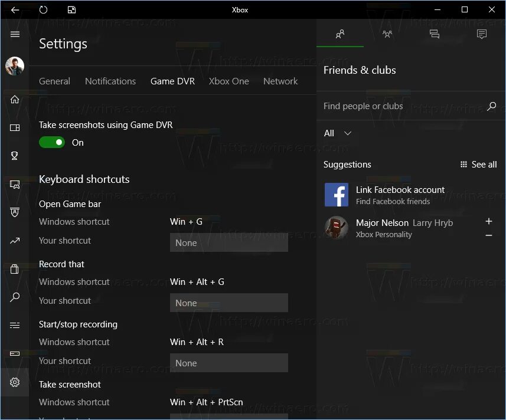This screenshot has height=420, width=506.
Task: Click the Open Game bar label
Action: tap(70, 204)
